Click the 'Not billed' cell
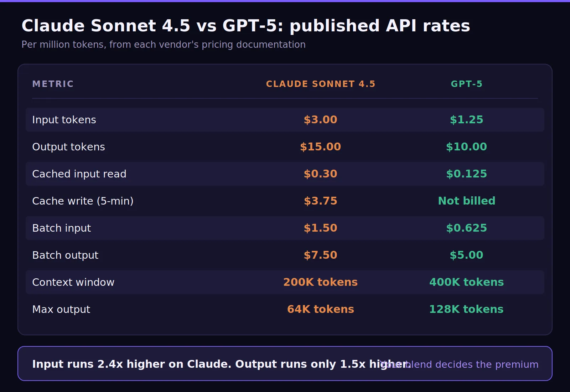 point(467,201)
